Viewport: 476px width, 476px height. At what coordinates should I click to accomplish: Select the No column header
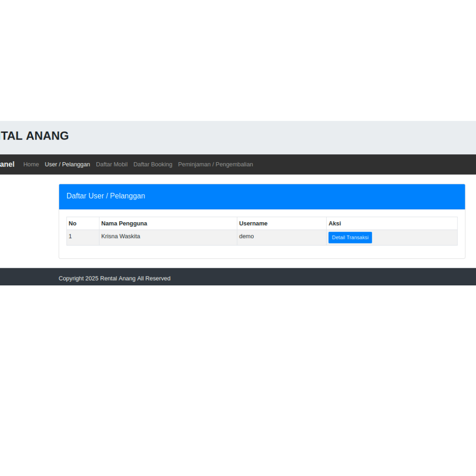[73, 223]
